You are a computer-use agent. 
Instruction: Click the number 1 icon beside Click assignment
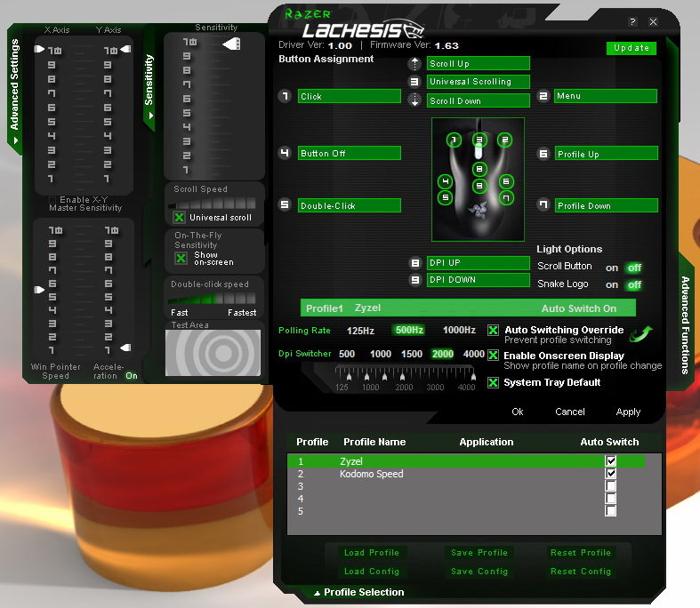coord(285,96)
